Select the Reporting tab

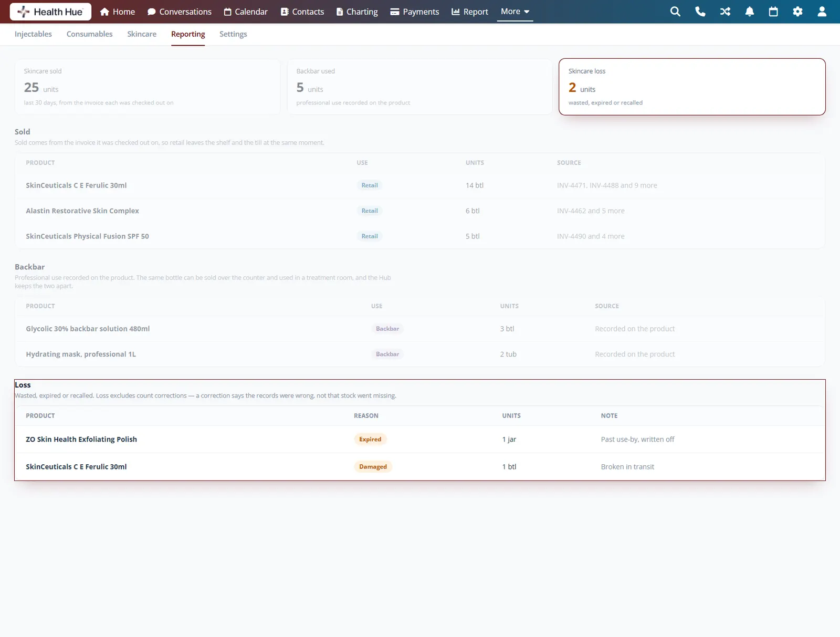(188, 34)
